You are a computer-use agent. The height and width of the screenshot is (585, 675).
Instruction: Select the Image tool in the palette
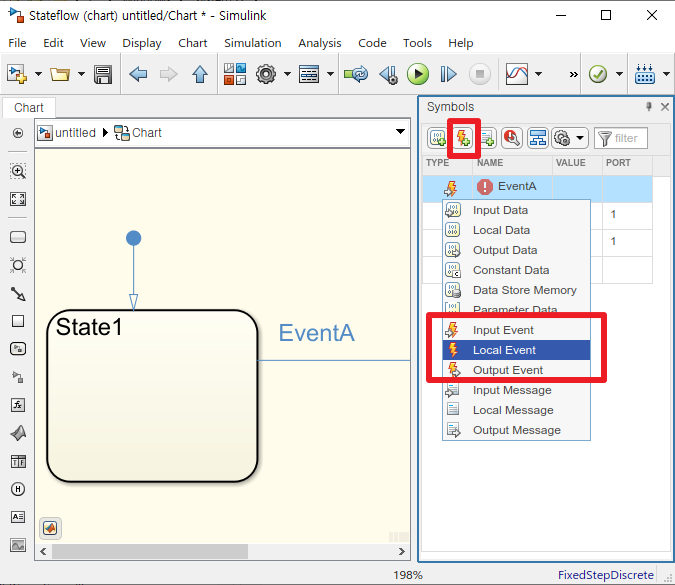18,545
